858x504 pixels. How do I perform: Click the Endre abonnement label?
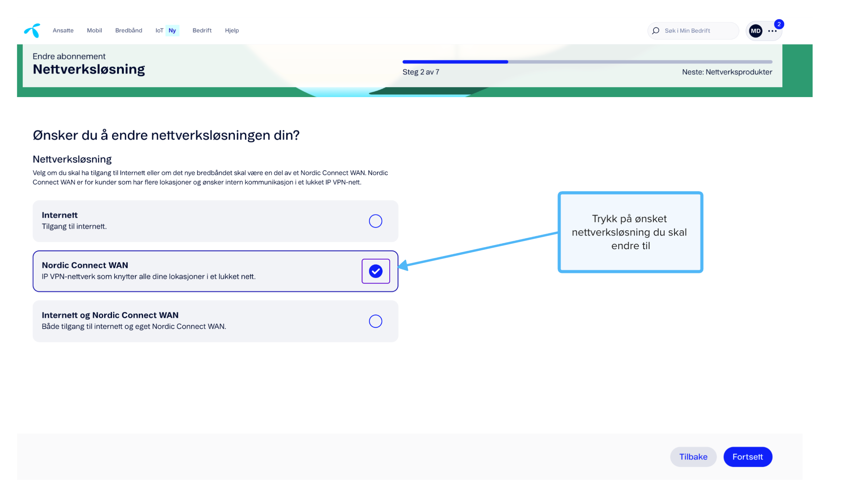69,56
